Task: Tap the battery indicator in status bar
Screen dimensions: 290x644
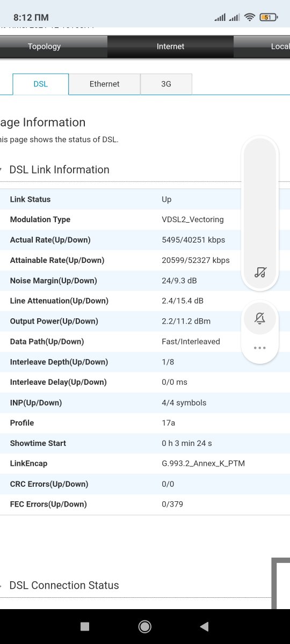Action: (267, 17)
